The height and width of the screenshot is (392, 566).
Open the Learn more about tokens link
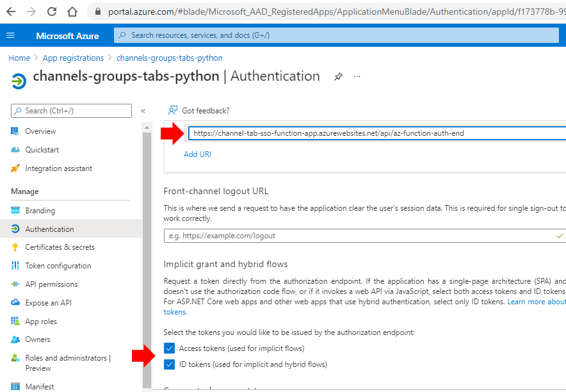pyautogui.click(x=537, y=302)
